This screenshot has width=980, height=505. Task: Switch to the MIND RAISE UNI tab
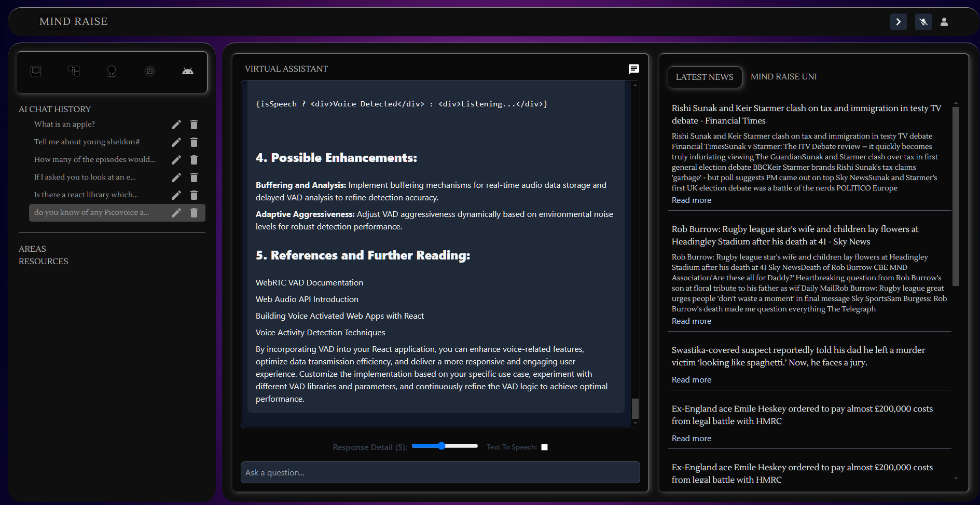point(783,77)
